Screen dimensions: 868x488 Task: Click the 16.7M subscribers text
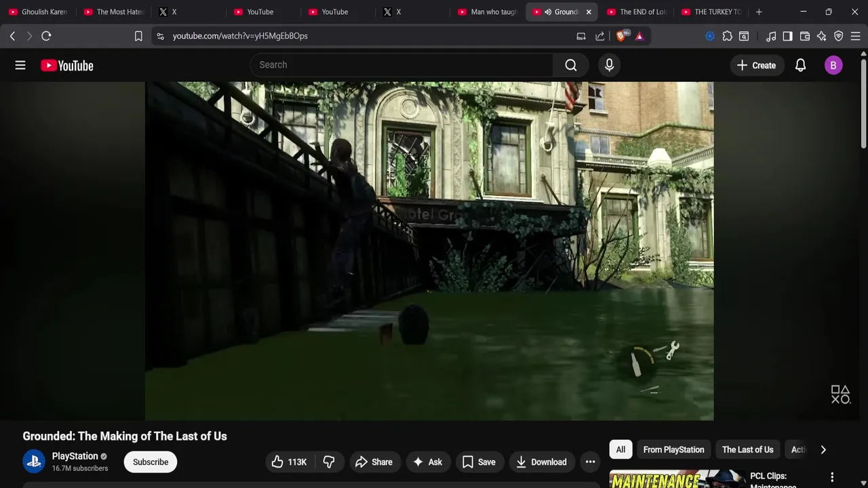[80, 468]
